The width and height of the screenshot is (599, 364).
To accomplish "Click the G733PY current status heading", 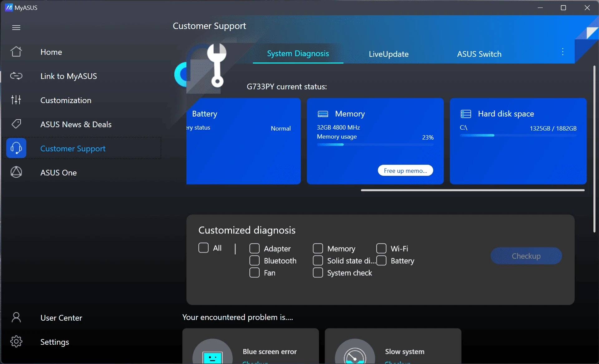I will [x=287, y=86].
